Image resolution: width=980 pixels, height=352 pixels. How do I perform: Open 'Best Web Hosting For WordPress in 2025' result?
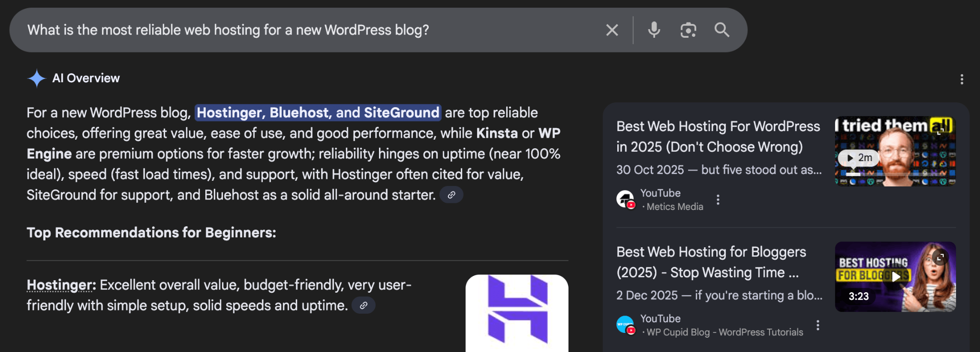point(718,136)
